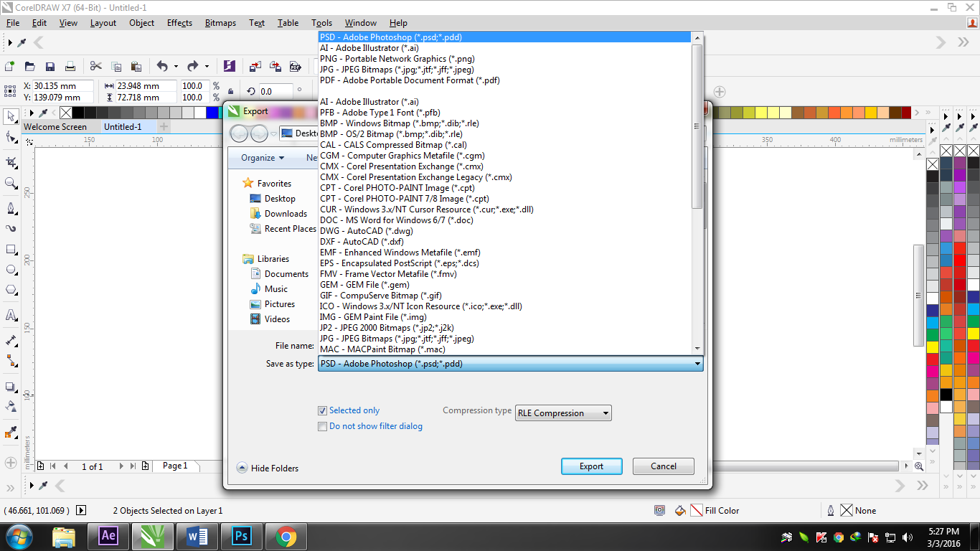The image size is (980, 551).
Task: Open the Effects menu
Action: (x=179, y=23)
